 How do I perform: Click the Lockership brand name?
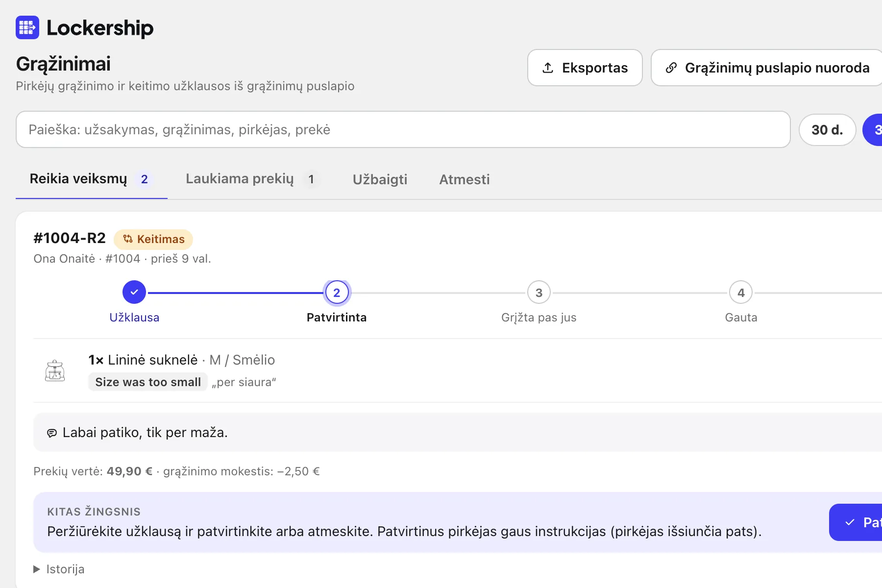[x=100, y=28]
